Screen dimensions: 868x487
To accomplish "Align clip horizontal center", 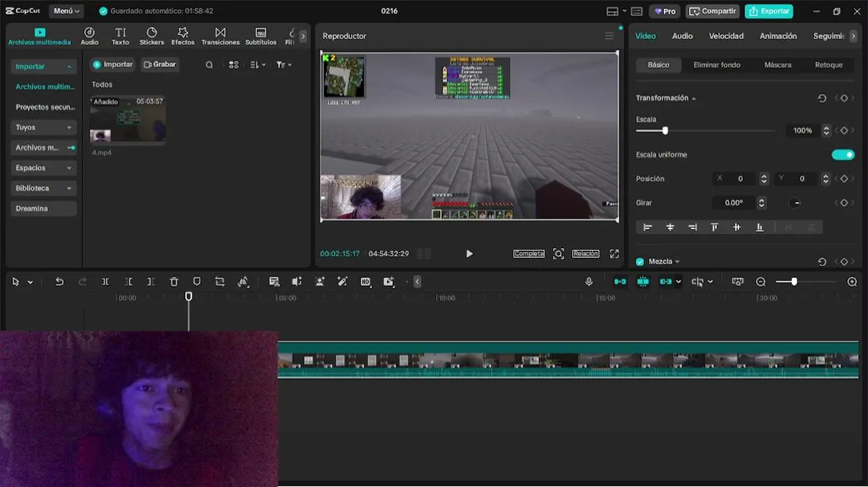I will pyautogui.click(x=670, y=227).
